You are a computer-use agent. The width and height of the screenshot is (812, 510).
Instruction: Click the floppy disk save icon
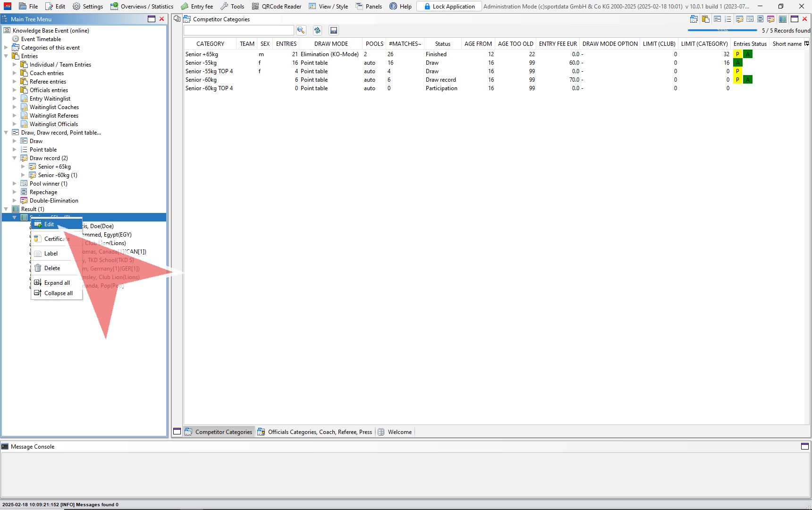333,30
